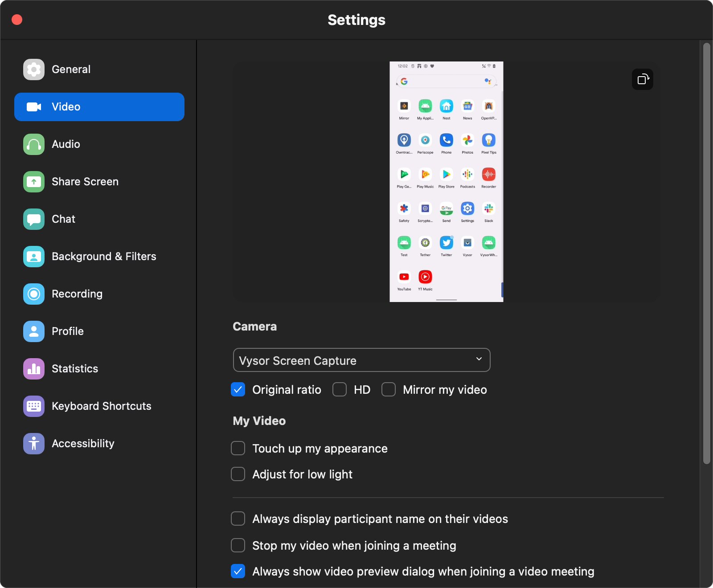Viewport: 713px width, 588px height.
Task: Click Google search bar in phone preview
Action: coord(446,82)
